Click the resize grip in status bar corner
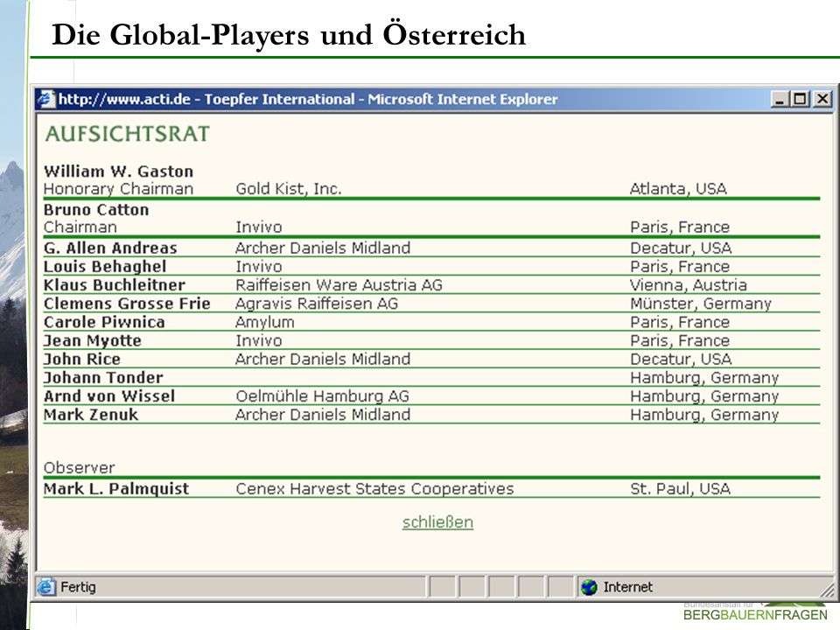Screen dimensions: 840x630 coord(827,589)
